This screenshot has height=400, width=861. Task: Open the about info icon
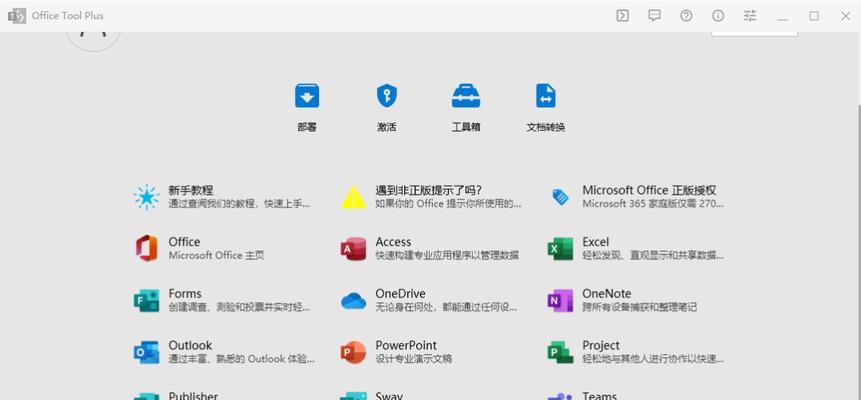[x=718, y=16]
